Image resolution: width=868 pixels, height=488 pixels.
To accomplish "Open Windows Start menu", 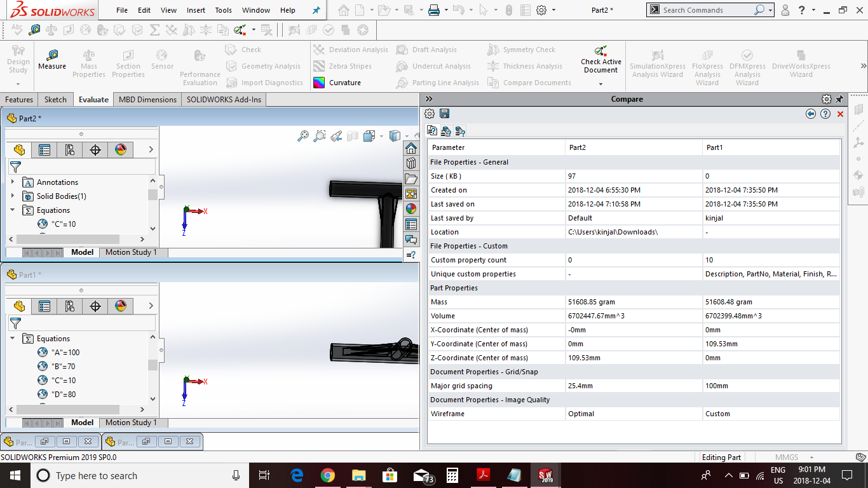I will 15,475.
